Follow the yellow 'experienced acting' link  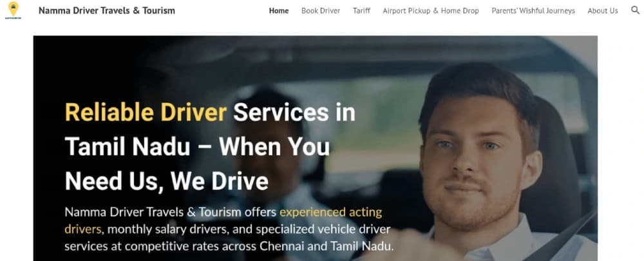330,213
